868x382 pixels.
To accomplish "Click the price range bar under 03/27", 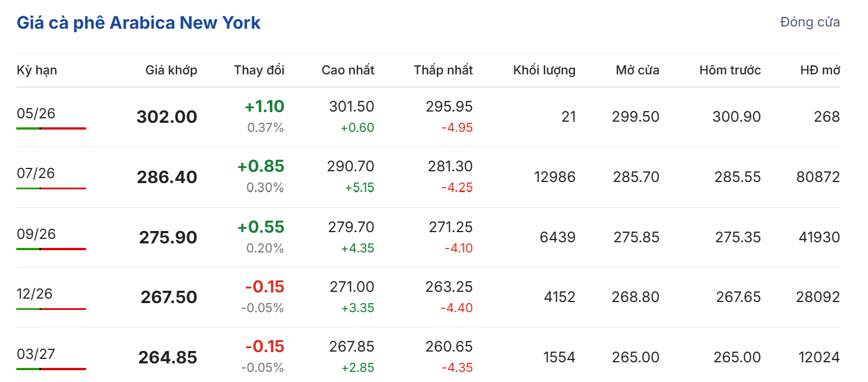I will 51,369.
